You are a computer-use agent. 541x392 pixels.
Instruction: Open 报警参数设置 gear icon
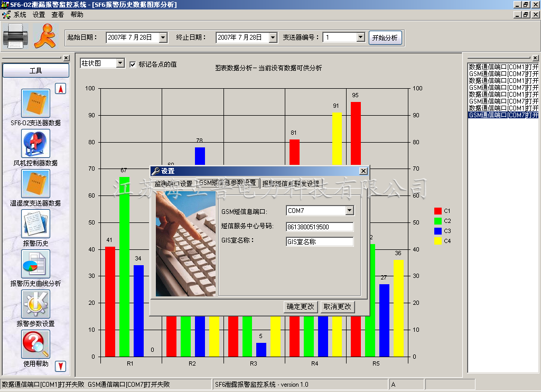point(35,304)
